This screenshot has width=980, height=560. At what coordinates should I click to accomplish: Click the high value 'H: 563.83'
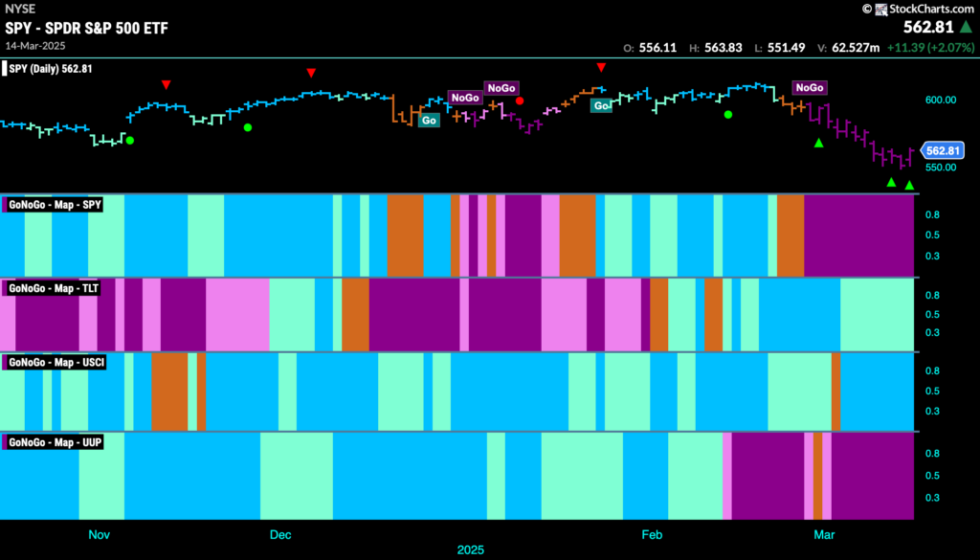point(716,48)
